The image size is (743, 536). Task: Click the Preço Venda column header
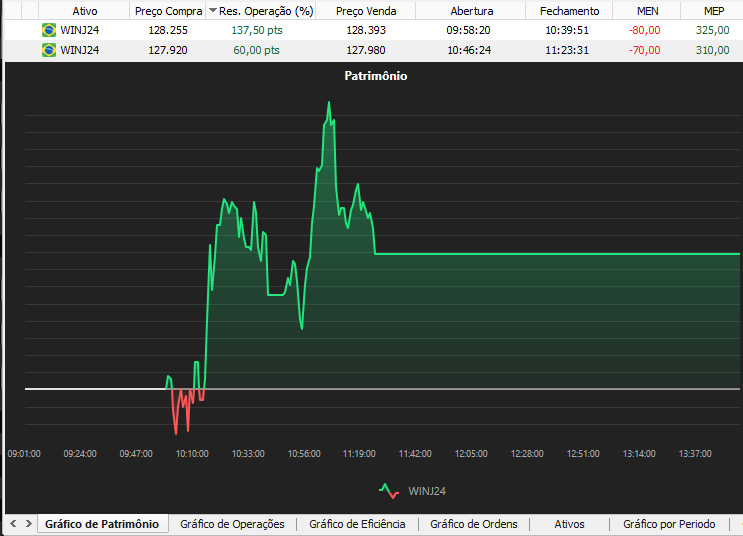pyautogui.click(x=366, y=11)
